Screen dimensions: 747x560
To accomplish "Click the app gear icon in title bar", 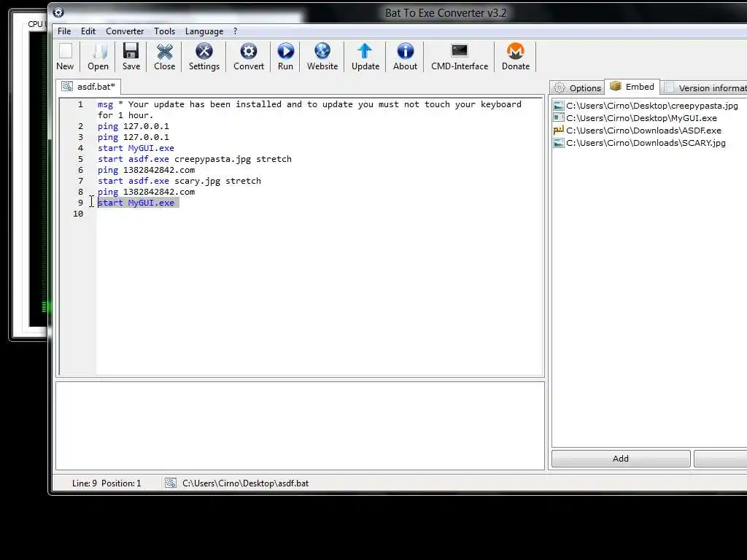I will [58, 12].
